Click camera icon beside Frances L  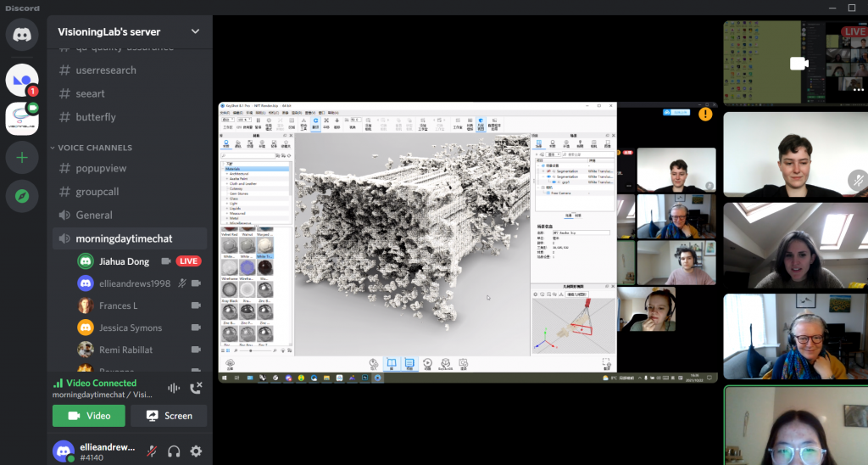(196, 305)
